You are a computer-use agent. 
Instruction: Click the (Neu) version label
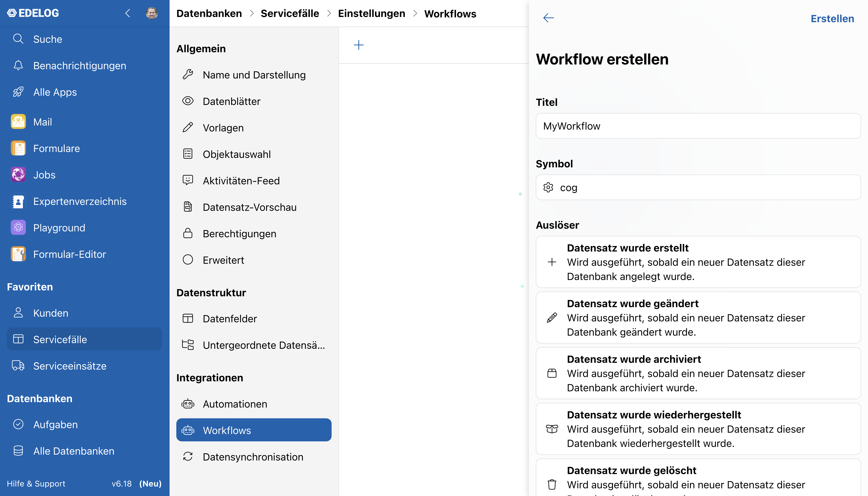[x=151, y=483]
